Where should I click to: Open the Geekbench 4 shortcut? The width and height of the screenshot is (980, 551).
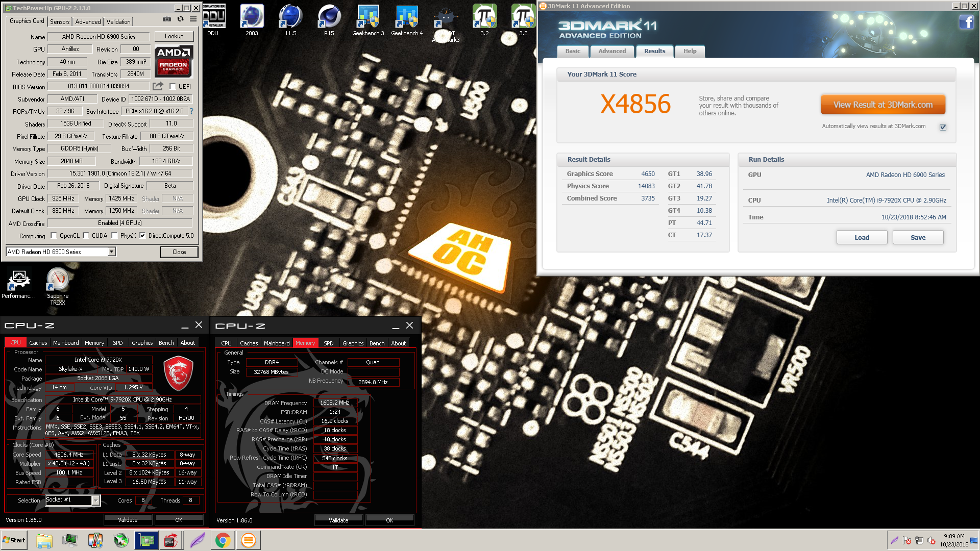[x=407, y=20]
